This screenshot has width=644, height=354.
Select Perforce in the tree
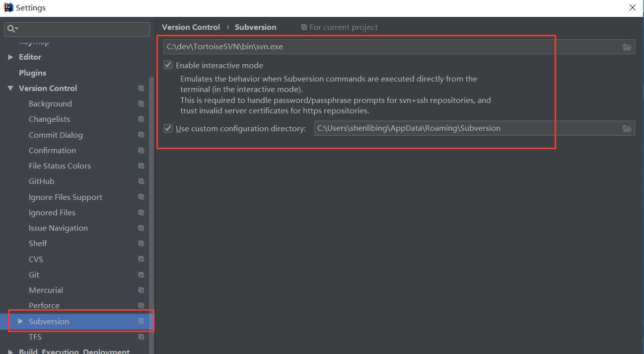pyautogui.click(x=44, y=306)
